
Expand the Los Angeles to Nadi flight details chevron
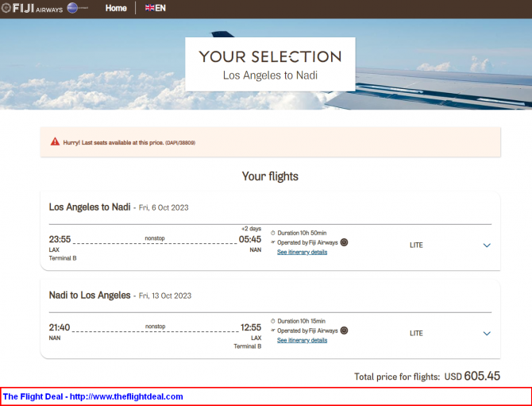pyautogui.click(x=487, y=246)
